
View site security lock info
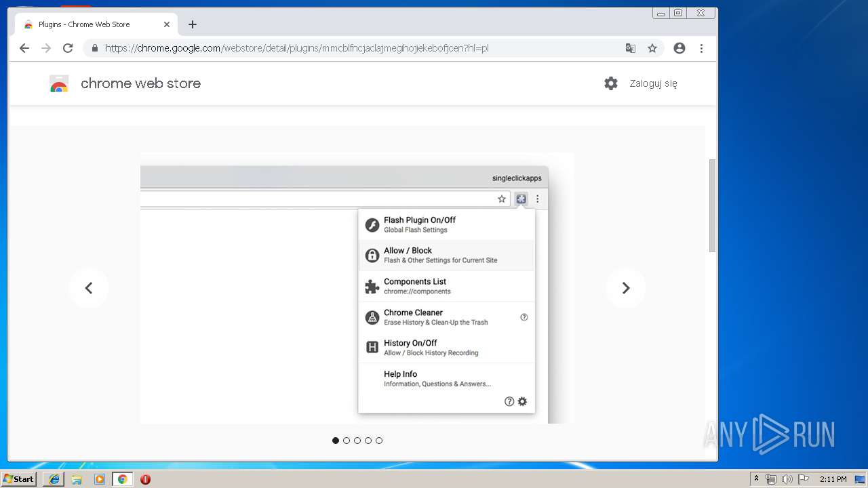(x=94, y=48)
